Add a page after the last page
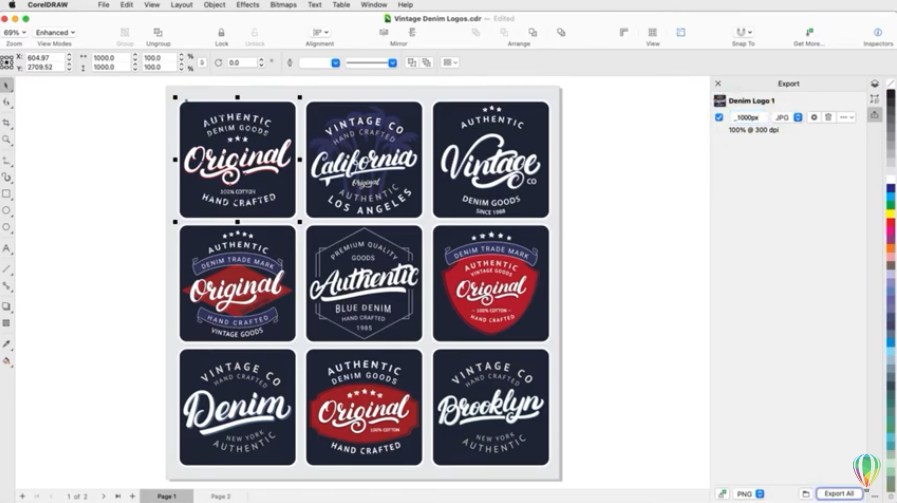This screenshot has height=503, width=897. click(132, 497)
